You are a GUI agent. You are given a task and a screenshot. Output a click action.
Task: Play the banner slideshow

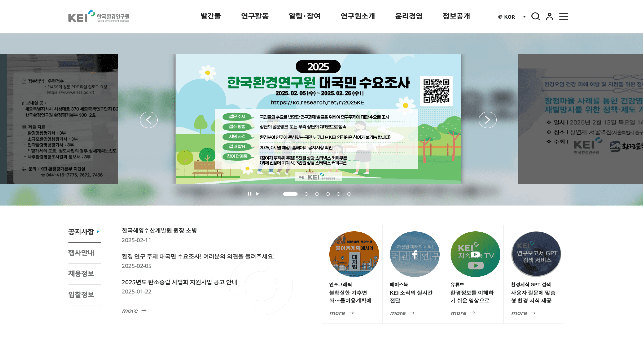(257, 194)
